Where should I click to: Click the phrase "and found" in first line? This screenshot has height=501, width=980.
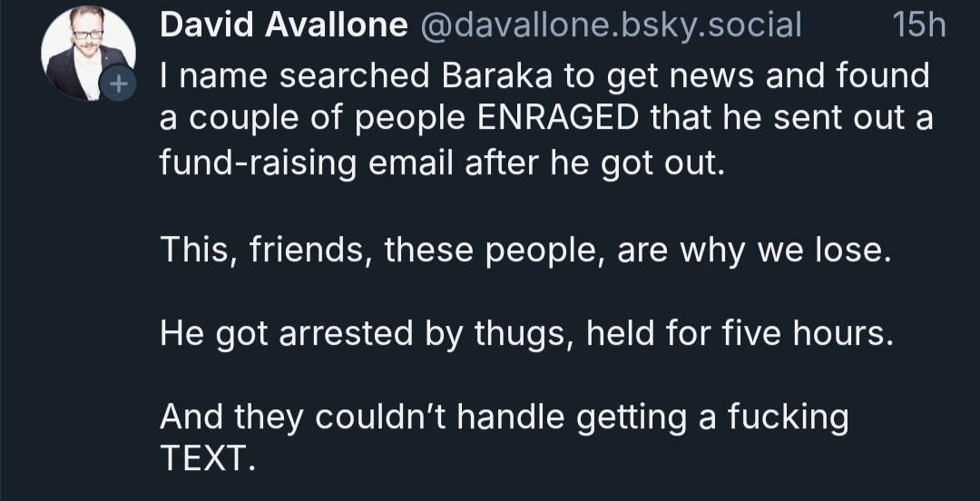(848, 76)
